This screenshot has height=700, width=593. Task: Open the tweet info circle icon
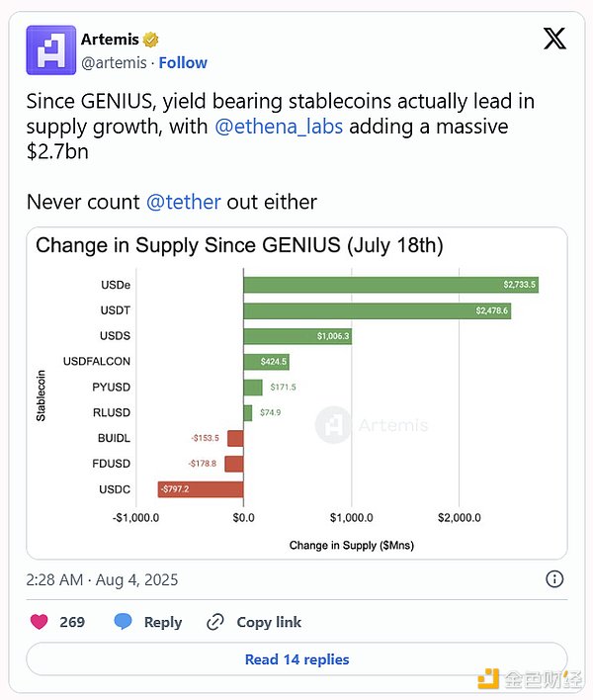tap(555, 579)
